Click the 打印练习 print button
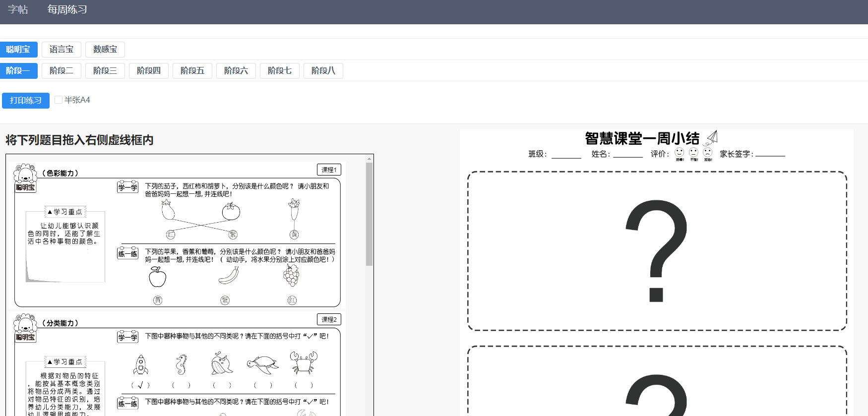868x416 pixels. click(26, 101)
